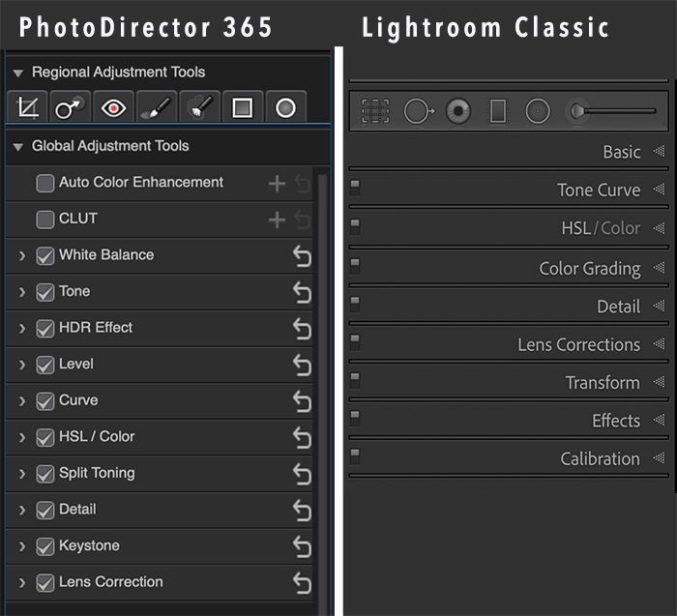Uncheck the Level checkbox
This screenshot has height=616, width=677.
(45, 365)
